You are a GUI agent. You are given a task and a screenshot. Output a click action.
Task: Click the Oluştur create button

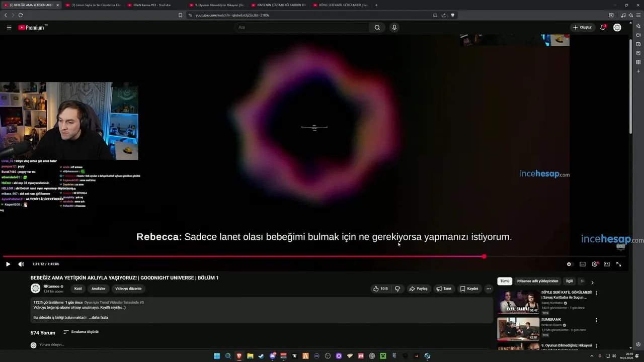(x=582, y=28)
